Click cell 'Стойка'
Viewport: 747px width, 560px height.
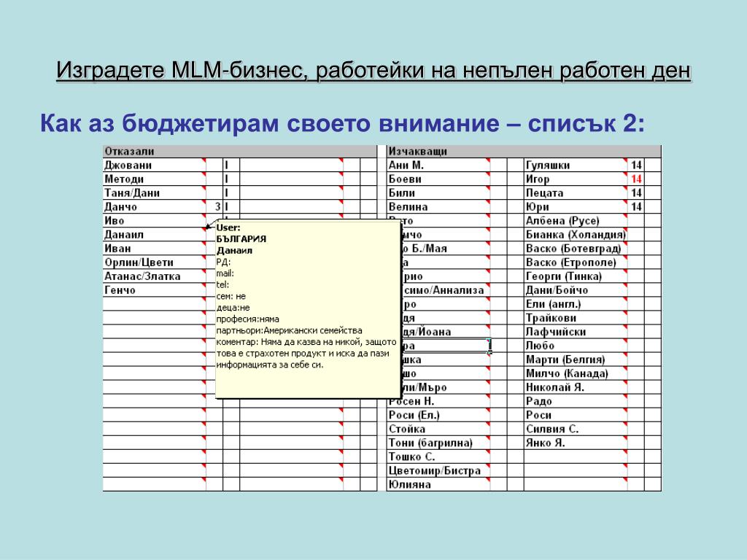(x=438, y=429)
